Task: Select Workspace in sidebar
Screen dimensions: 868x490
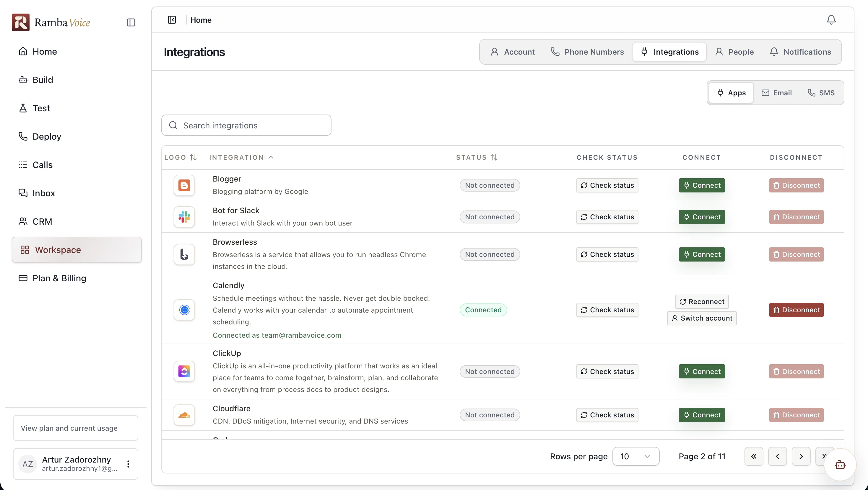Action: [77, 250]
